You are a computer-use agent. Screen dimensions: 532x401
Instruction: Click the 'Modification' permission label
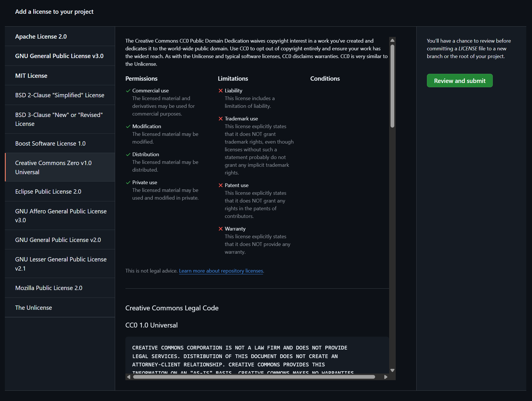[147, 126]
